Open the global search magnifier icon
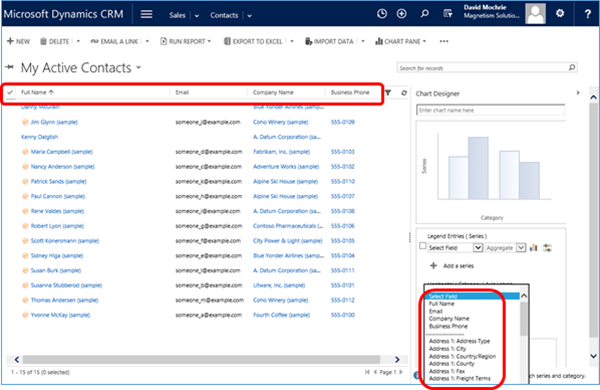 coord(424,14)
